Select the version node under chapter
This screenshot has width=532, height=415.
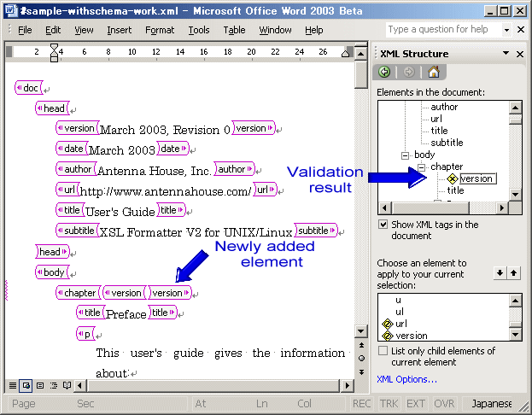tap(477, 178)
